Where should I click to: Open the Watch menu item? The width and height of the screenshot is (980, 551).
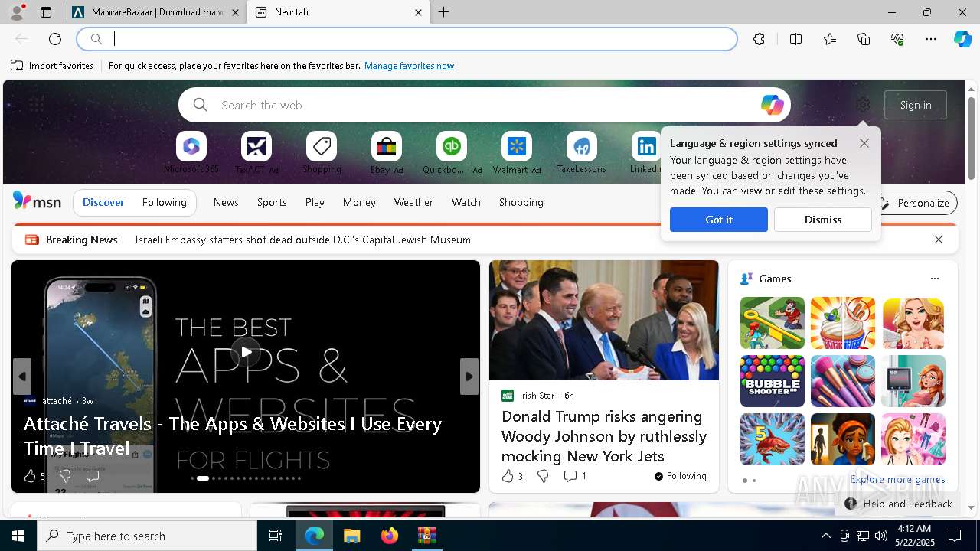[x=466, y=202]
